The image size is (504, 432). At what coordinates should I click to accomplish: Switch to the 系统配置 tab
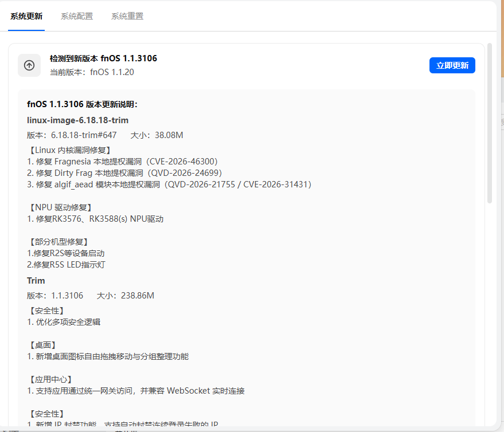click(x=77, y=16)
